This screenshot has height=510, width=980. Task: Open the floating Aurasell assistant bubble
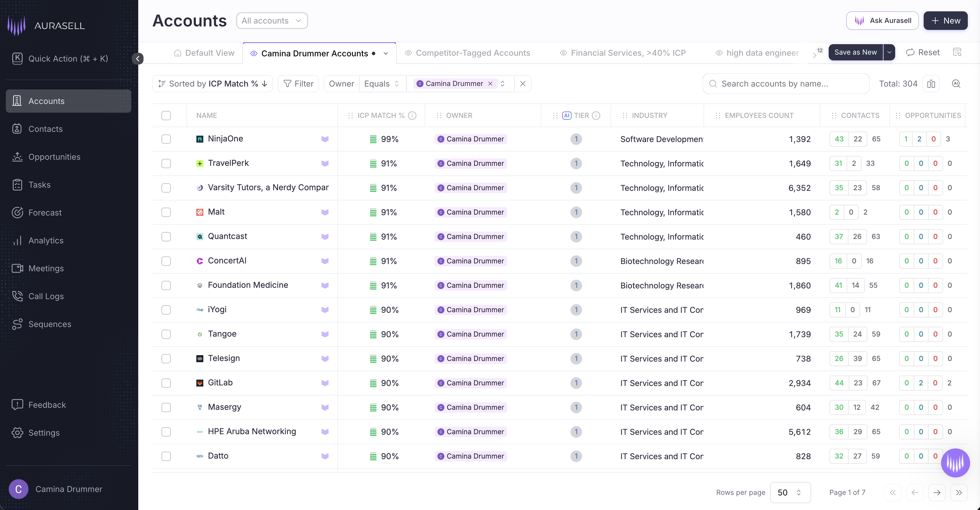pyautogui.click(x=955, y=462)
